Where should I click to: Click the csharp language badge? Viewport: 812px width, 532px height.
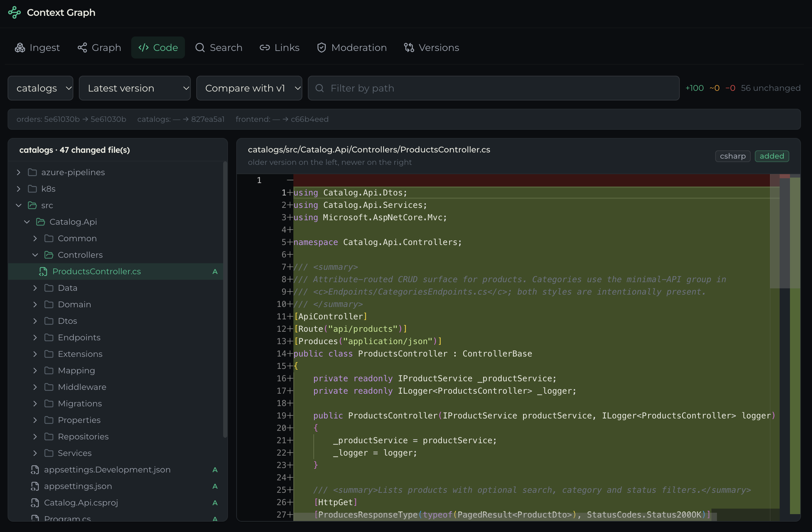point(733,156)
